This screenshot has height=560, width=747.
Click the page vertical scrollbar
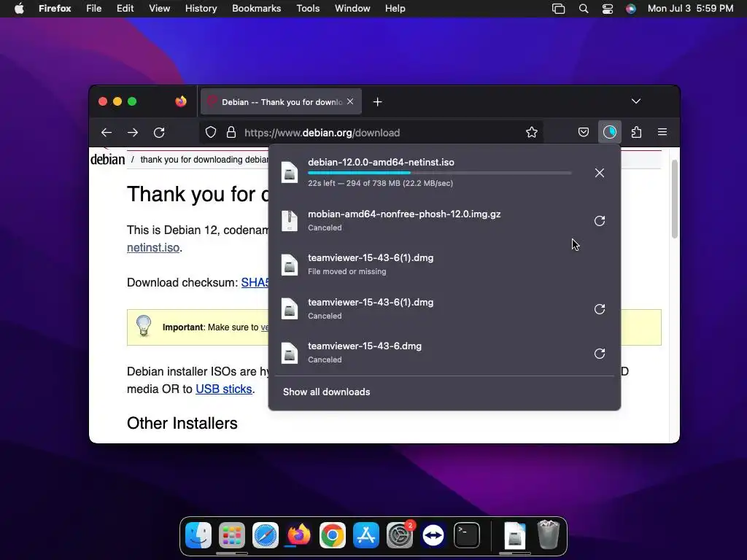(x=674, y=198)
